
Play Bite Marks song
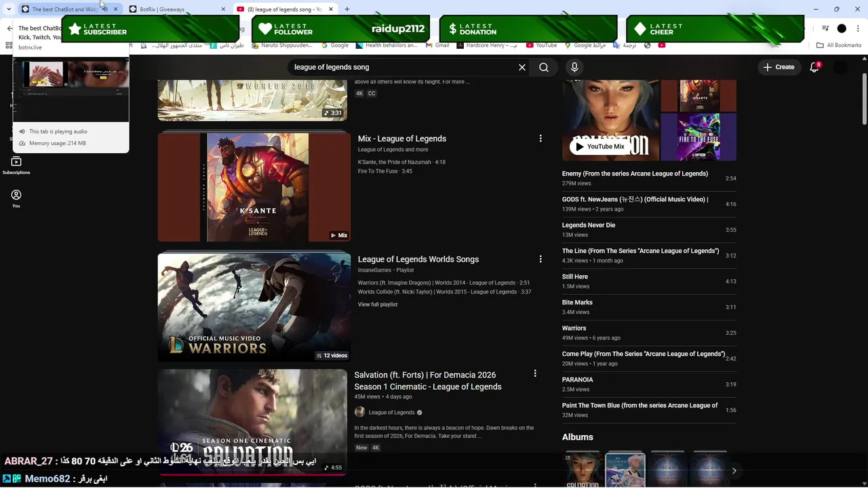click(x=649, y=307)
